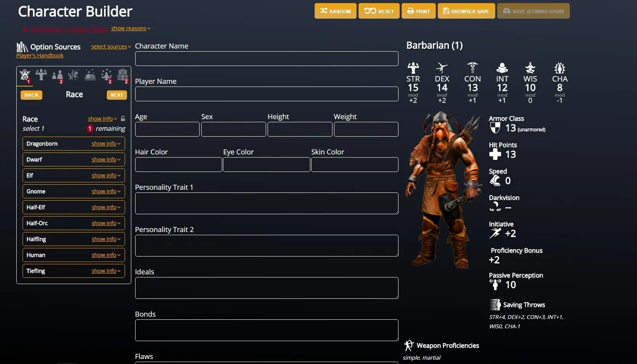This screenshot has width=637, height=364.
Task: Select the Human race name
Action: point(36,255)
